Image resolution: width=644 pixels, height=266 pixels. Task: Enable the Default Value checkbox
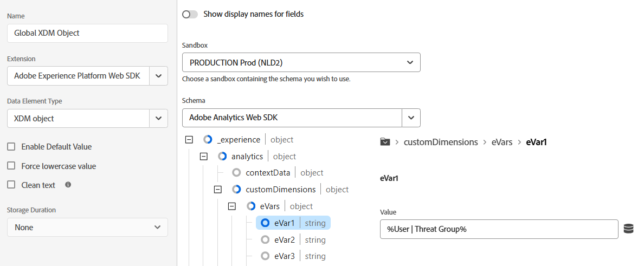tap(11, 147)
